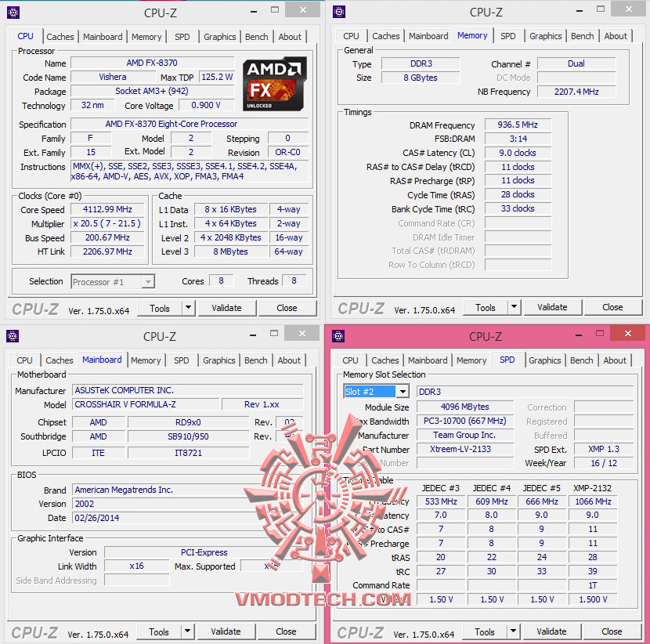Click the JEDEC #5 666 MHz frequency cell
The height and width of the screenshot is (644, 650).
(542, 501)
